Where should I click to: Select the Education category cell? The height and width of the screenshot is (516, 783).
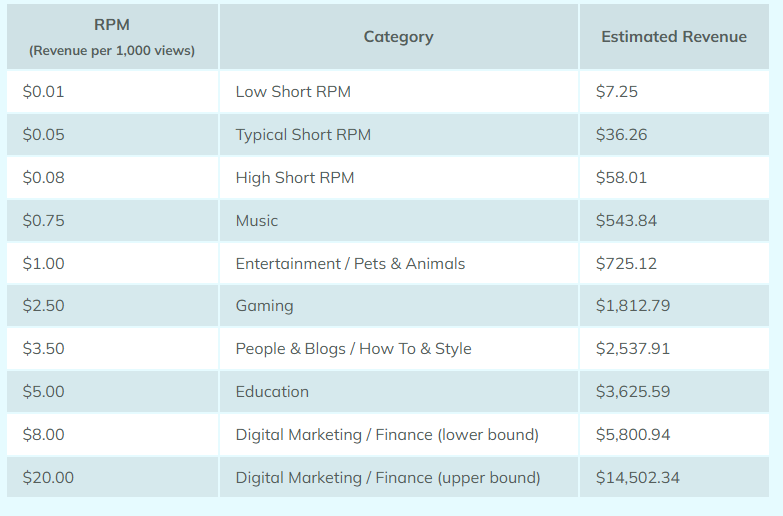click(398, 391)
